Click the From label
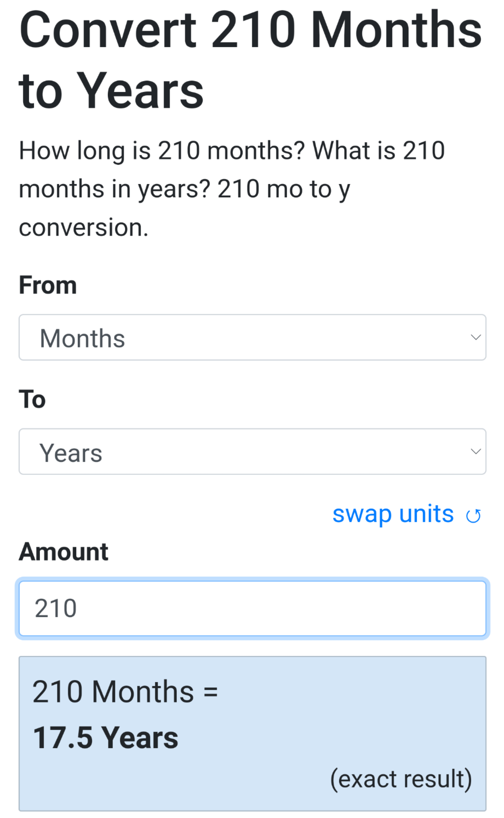This screenshot has height=818, width=504. click(x=47, y=285)
